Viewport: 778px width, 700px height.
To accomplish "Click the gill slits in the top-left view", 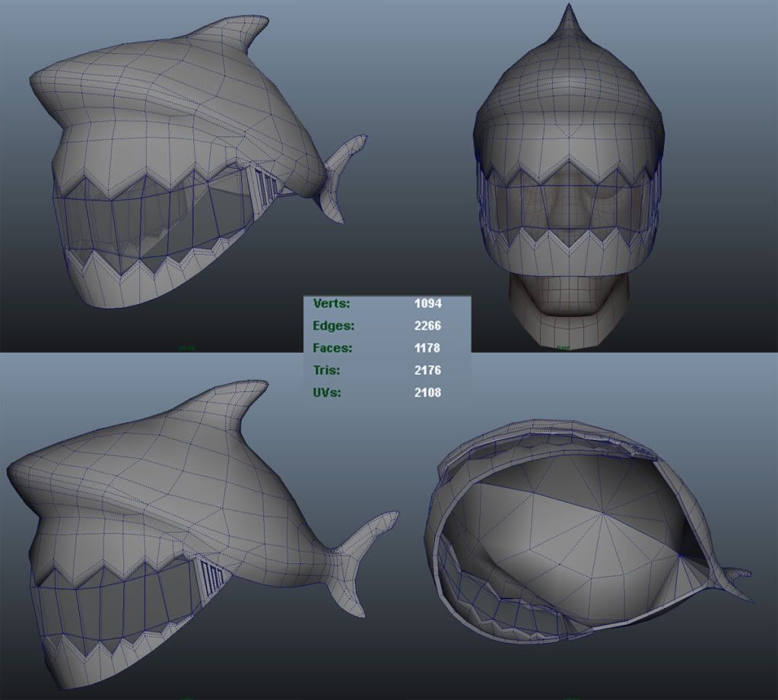I will point(267,188).
